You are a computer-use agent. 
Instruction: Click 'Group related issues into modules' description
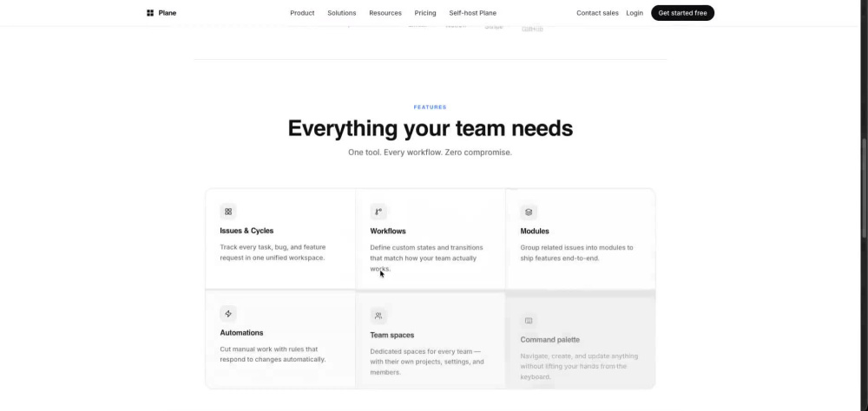pyautogui.click(x=576, y=253)
